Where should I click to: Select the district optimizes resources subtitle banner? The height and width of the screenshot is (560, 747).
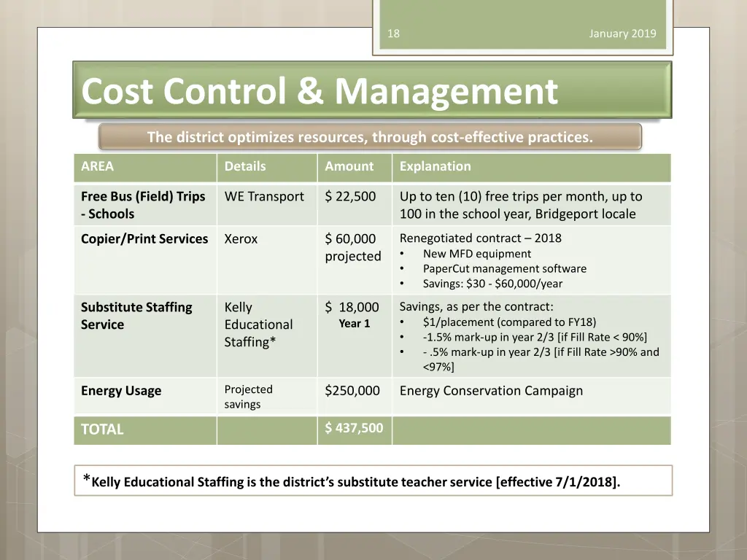(x=370, y=137)
